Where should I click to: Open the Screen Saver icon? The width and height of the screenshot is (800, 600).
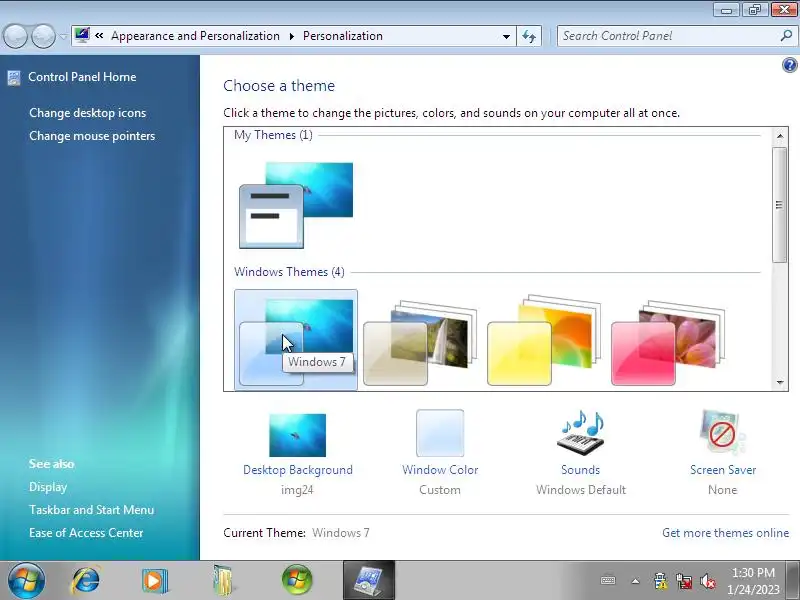(x=722, y=433)
